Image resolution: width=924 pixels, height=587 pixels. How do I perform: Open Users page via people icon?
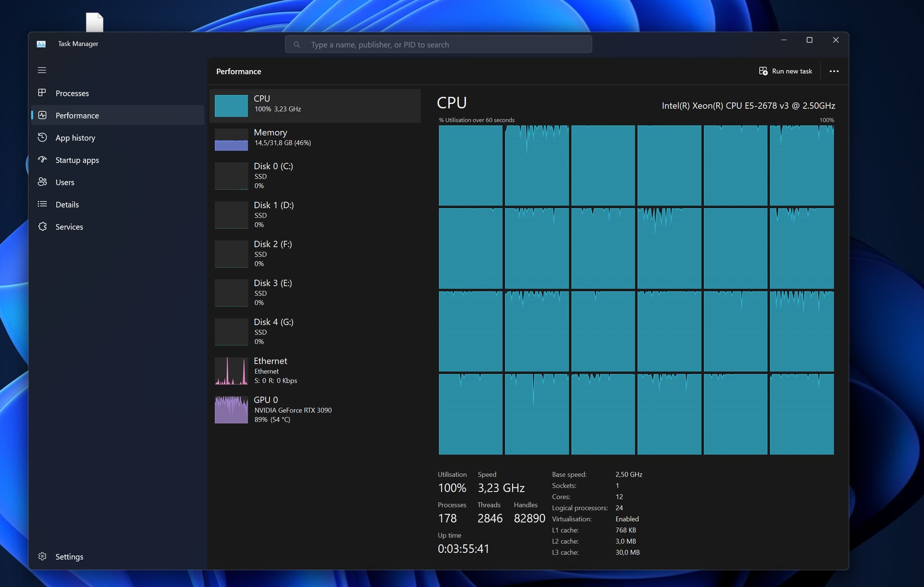click(42, 182)
